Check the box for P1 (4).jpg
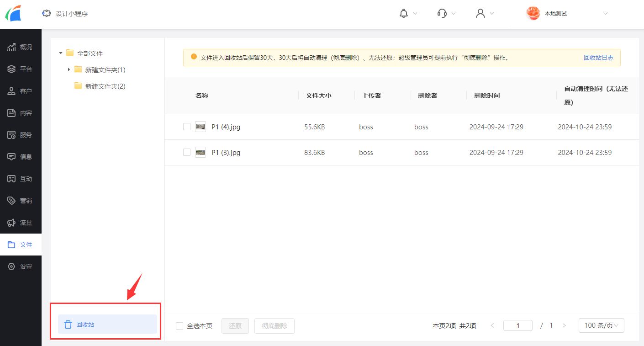The width and height of the screenshot is (644, 346). click(187, 127)
